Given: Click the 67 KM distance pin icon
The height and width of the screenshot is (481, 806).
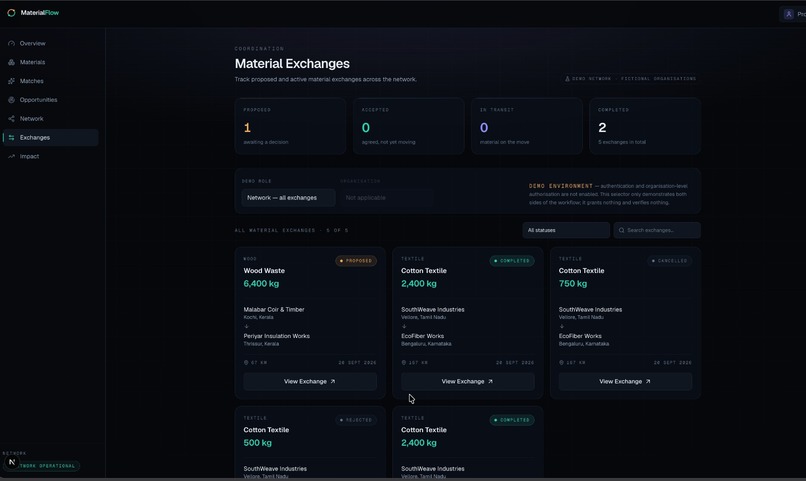Looking at the screenshot, I should point(246,362).
